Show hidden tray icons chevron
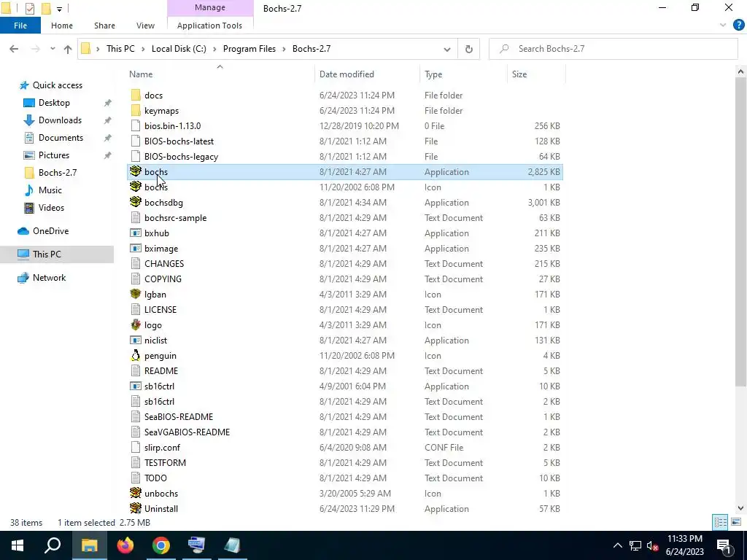747x560 pixels. point(617,545)
